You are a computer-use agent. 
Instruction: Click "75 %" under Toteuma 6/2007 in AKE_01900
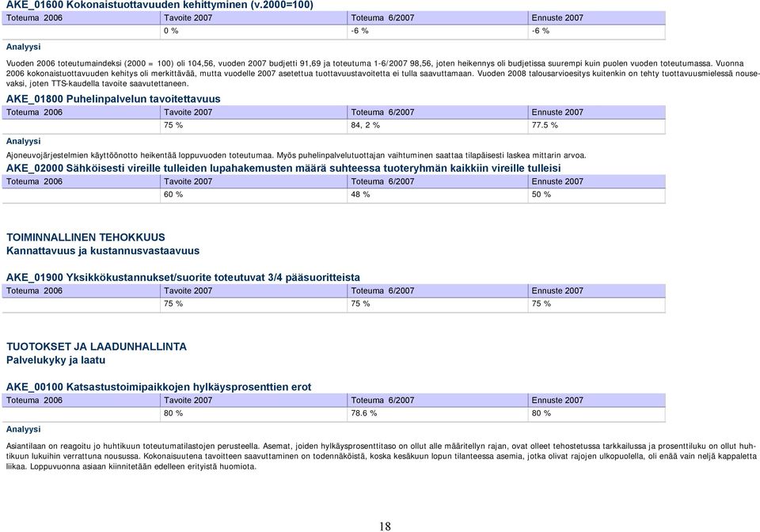click(x=360, y=304)
